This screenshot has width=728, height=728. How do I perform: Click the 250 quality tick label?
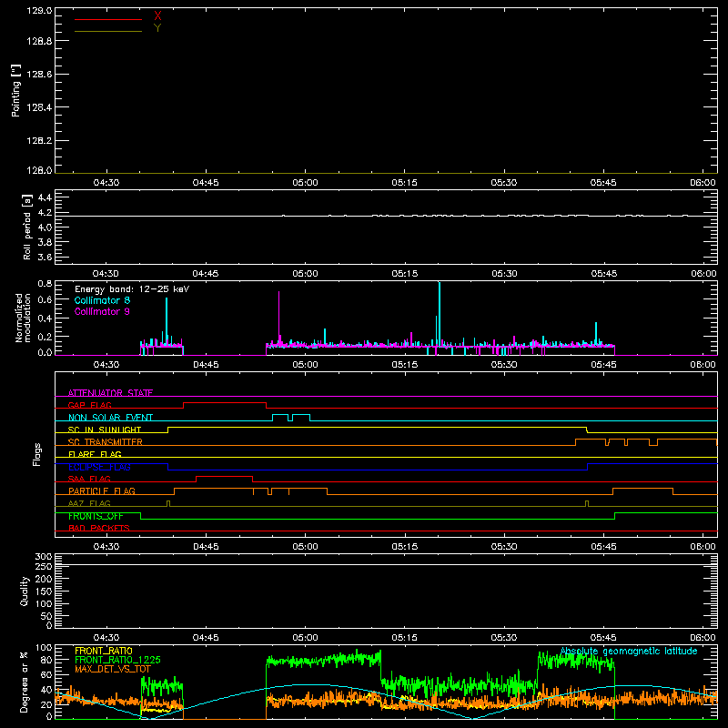(43, 567)
